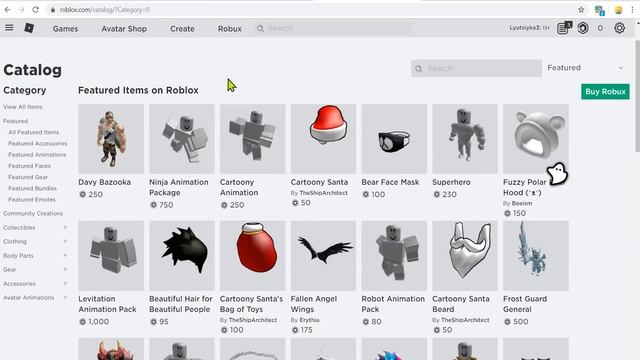Open Robot Animation Pack thumbnail
The height and width of the screenshot is (360, 640).
tap(394, 256)
